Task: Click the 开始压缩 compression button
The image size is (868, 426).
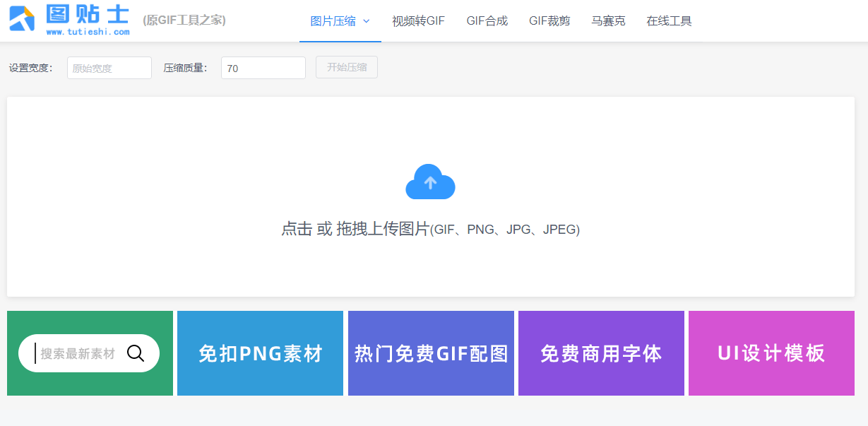Action: pos(346,67)
